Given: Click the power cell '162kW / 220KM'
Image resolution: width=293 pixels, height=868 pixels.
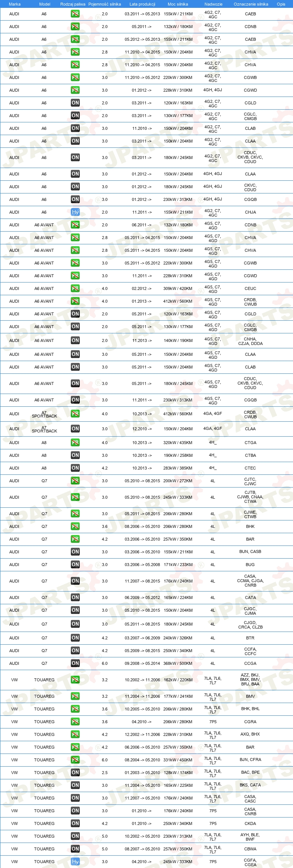Looking at the screenshot, I should tap(178, 680).
